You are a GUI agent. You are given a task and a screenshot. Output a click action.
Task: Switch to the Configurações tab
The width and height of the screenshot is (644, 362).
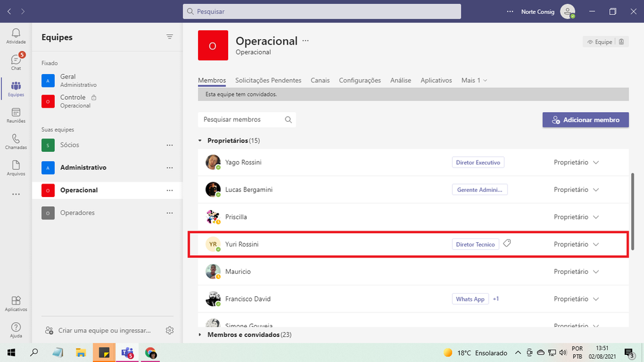coord(360,81)
